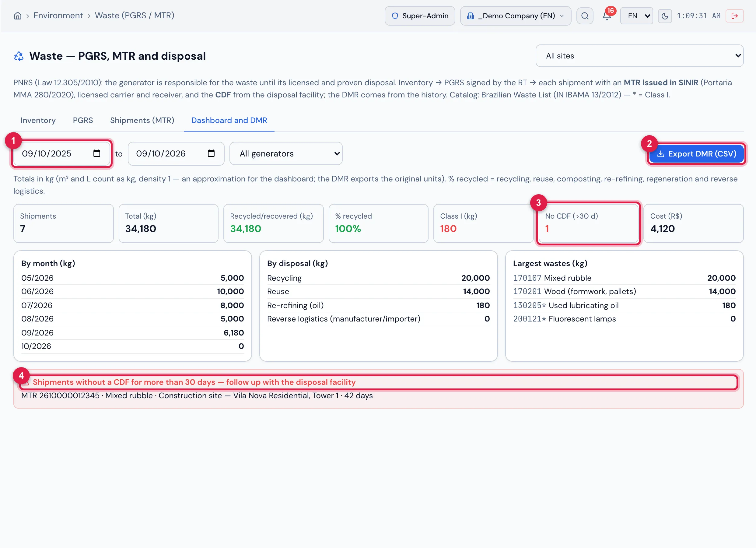Image resolution: width=756 pixels, height=548 pixels.
Task: Click the 09/2026 month row
Action: point(132,333)
